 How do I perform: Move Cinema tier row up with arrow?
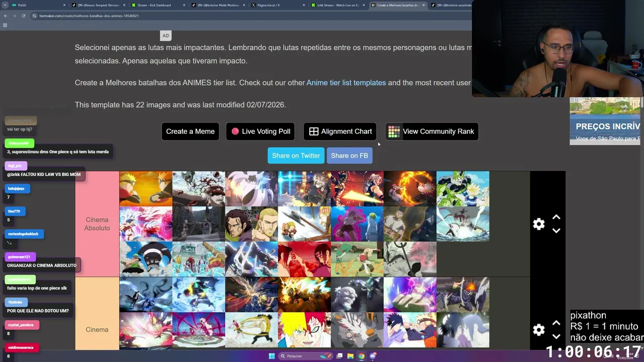pyautogui.click(x=556, y=323)
